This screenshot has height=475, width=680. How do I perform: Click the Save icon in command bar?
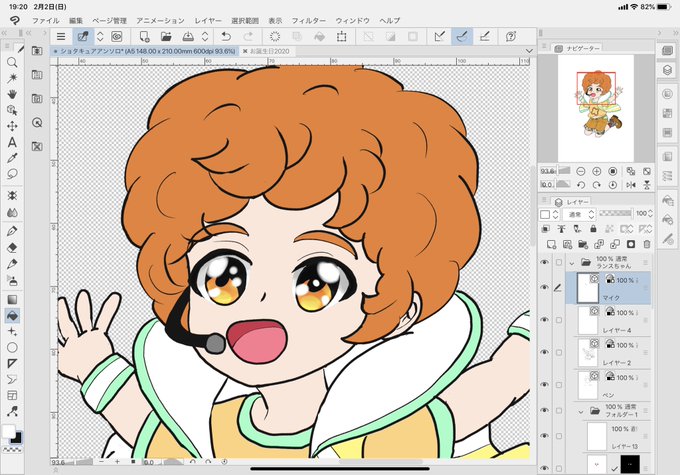tap(188, 37)
